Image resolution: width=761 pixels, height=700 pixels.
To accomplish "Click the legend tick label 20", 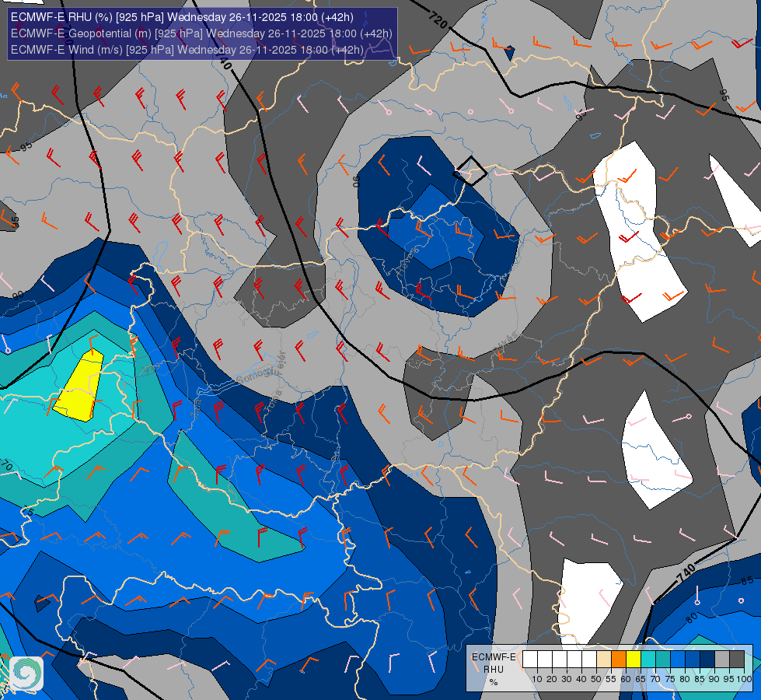I will pyautogui.click(x=552, y=679).
